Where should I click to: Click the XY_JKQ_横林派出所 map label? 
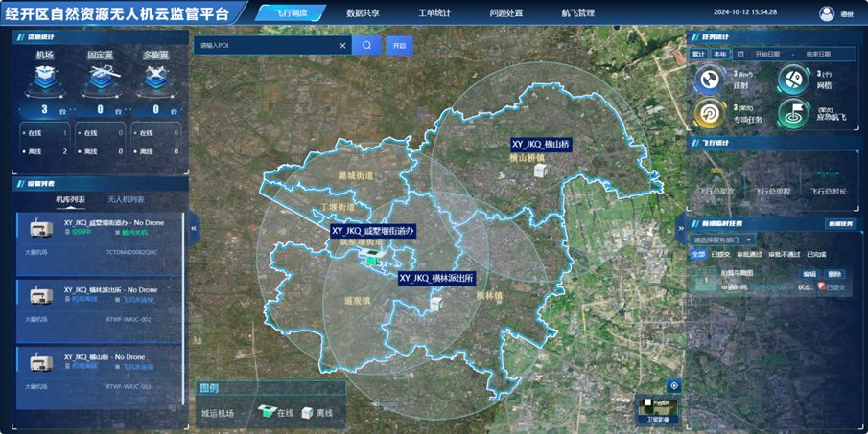click(436, 278)
